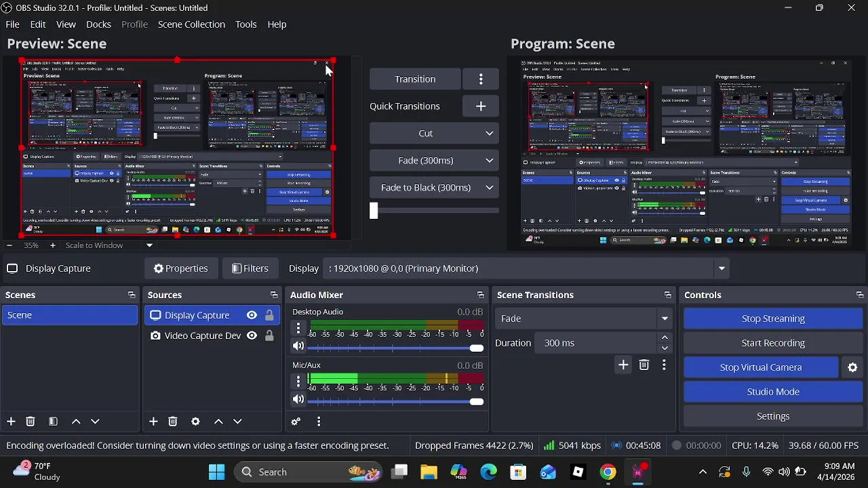Screen dimensions: 868x488
Task: Move source down arrow in Sources panel
Action: 237,422
